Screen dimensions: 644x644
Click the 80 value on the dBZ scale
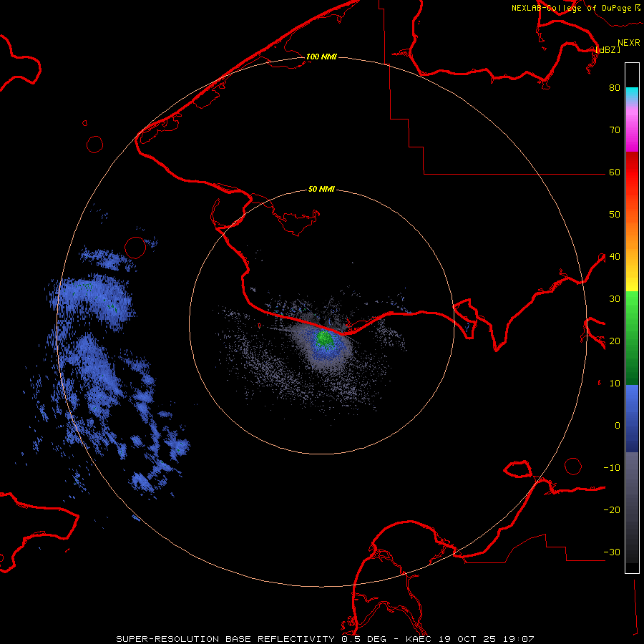[x=615, y=88]
